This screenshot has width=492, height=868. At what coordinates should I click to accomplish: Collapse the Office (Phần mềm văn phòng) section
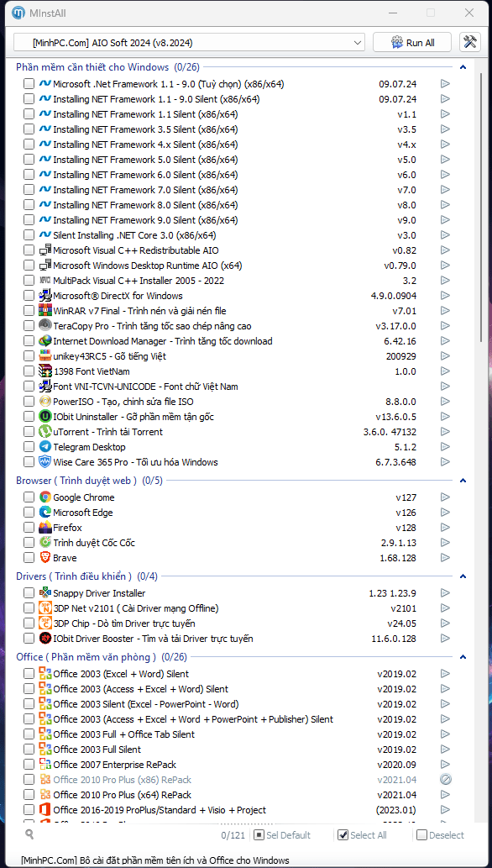[x=463, y=657]
